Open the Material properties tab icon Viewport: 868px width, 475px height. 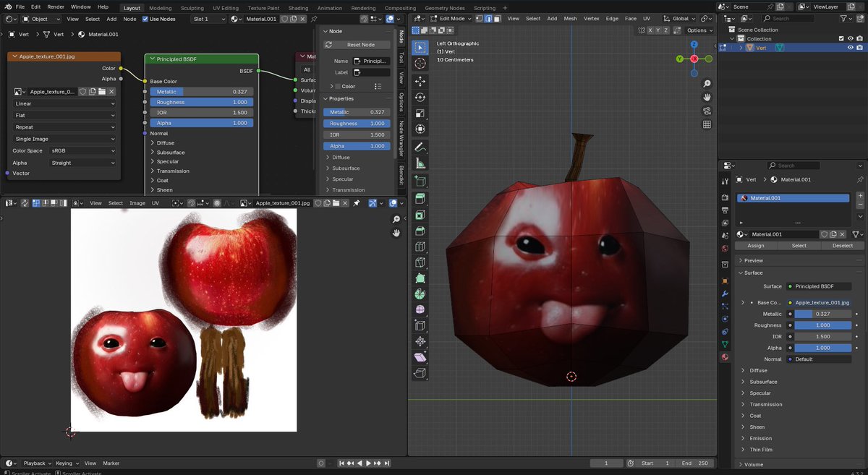point(725,357)
